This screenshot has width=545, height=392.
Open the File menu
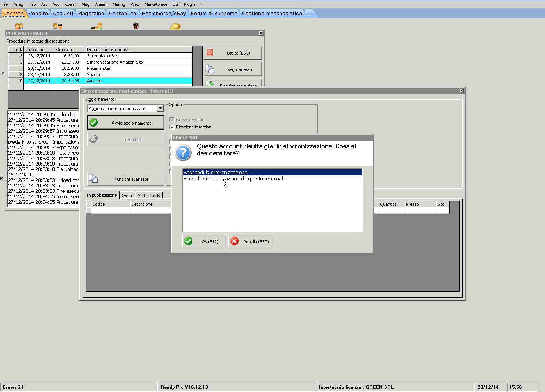pyautogui.click(x=5, y=4)
